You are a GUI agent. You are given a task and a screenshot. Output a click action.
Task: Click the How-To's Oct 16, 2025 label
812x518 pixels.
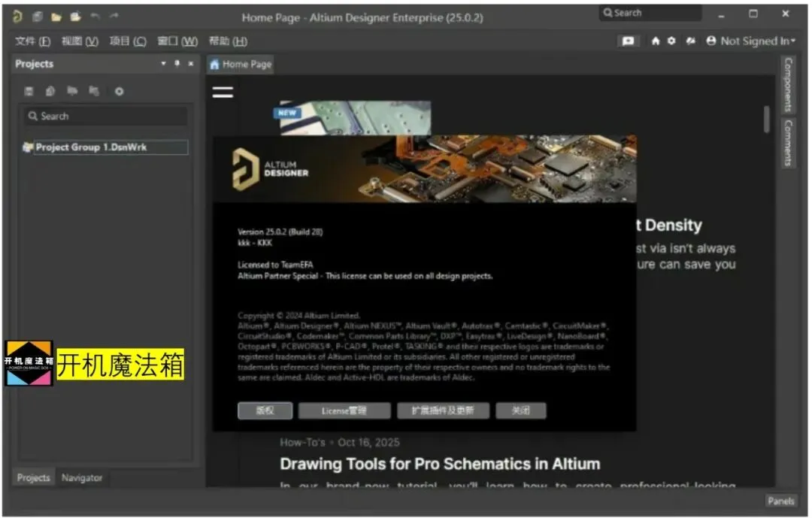[340, 442]
